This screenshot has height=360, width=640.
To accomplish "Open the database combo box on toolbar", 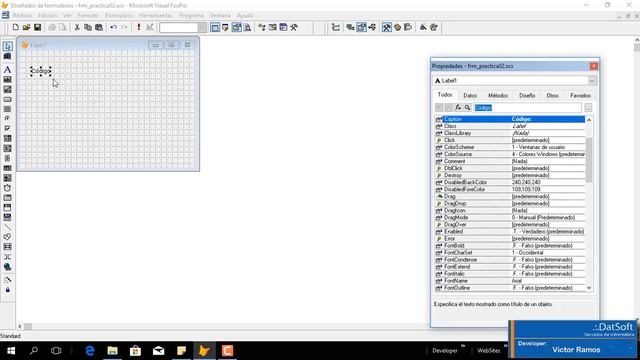I will [x=183, y=27].
